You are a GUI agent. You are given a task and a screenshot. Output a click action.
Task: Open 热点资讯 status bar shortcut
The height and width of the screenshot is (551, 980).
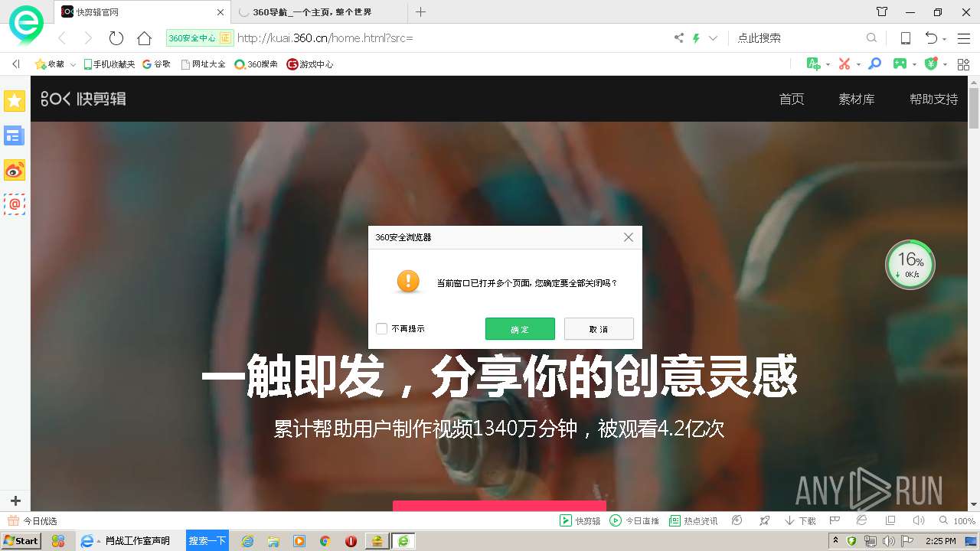(x=694, y=521)
